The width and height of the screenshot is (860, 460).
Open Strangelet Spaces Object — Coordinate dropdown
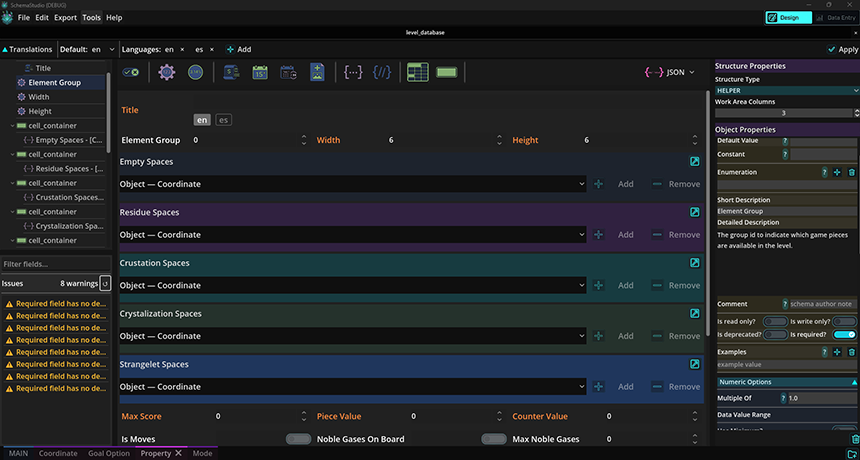(x=353, y=387)
